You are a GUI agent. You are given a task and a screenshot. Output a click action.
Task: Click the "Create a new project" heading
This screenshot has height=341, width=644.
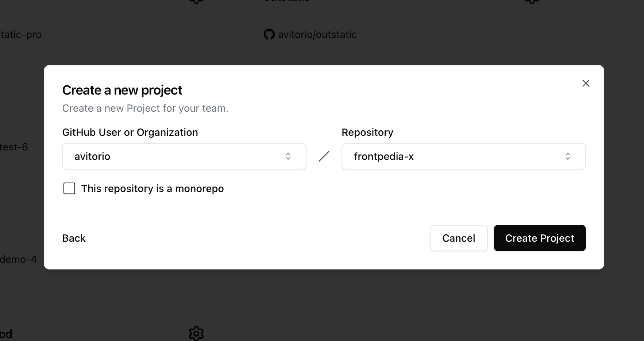[x=122, y=90]
